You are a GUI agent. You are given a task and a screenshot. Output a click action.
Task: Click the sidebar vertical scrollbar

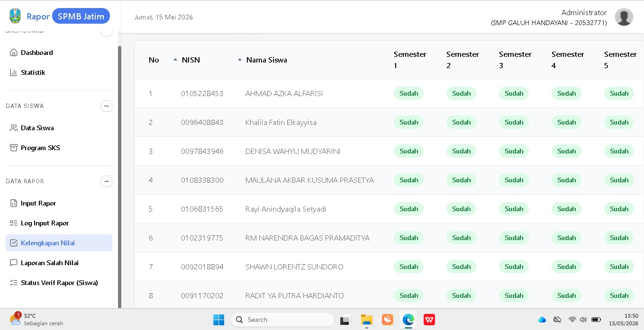(119, 177)
